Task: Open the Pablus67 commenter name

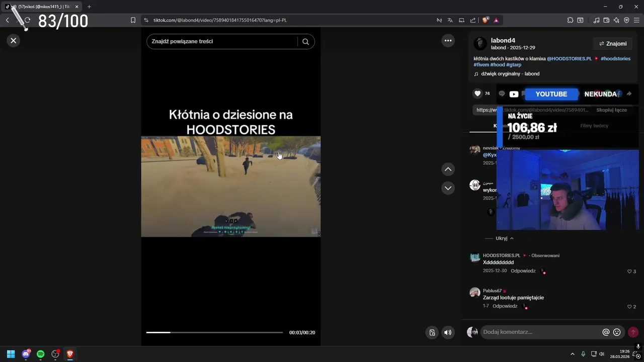Action: pos(492,291)
